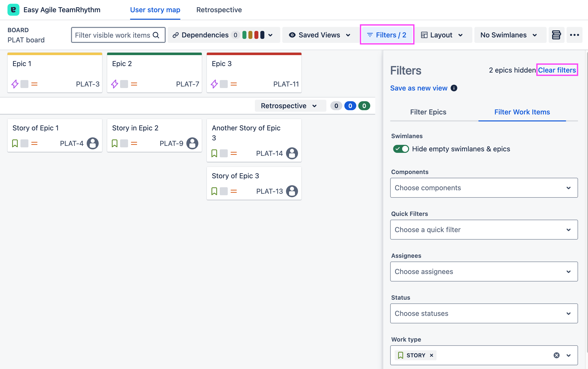Open the three-dots more options menu
Screen dimensions: 588x369
pos(574,35)
